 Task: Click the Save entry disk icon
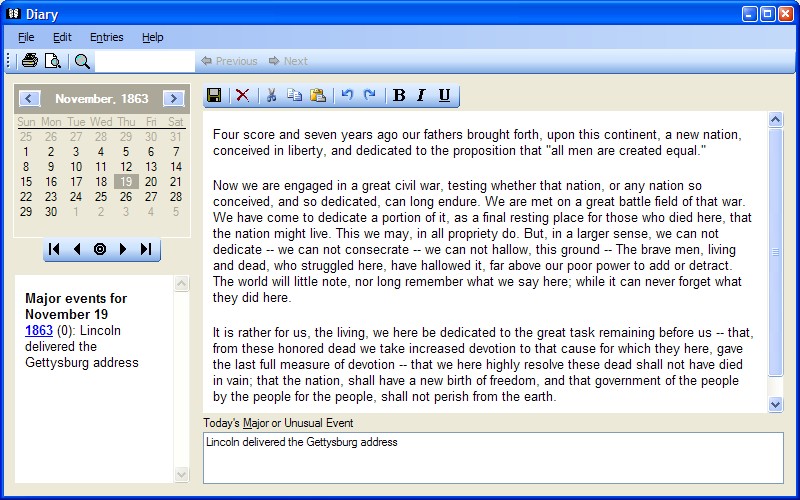tap(214, 96)
